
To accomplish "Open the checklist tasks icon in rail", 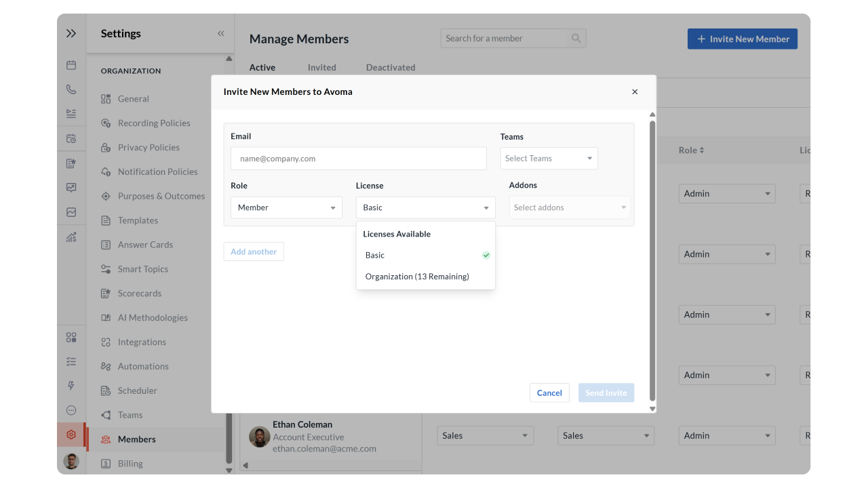I will coord(71,362).
